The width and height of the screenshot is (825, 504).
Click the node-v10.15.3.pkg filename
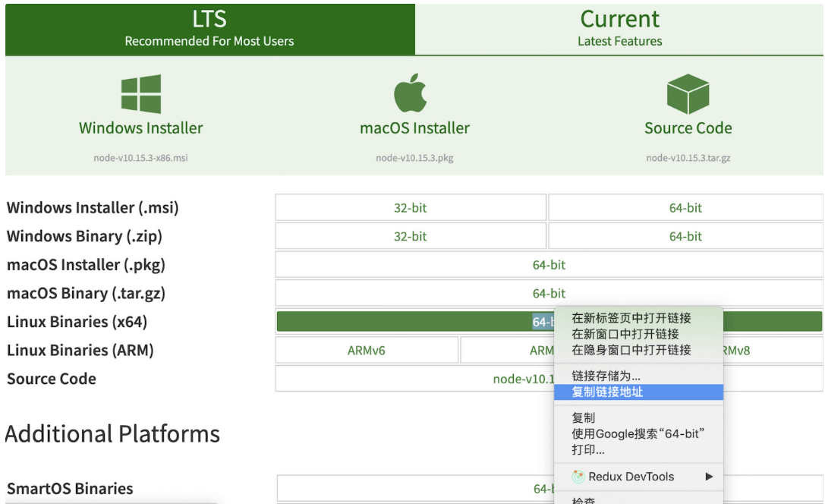(x=414, y=158)
